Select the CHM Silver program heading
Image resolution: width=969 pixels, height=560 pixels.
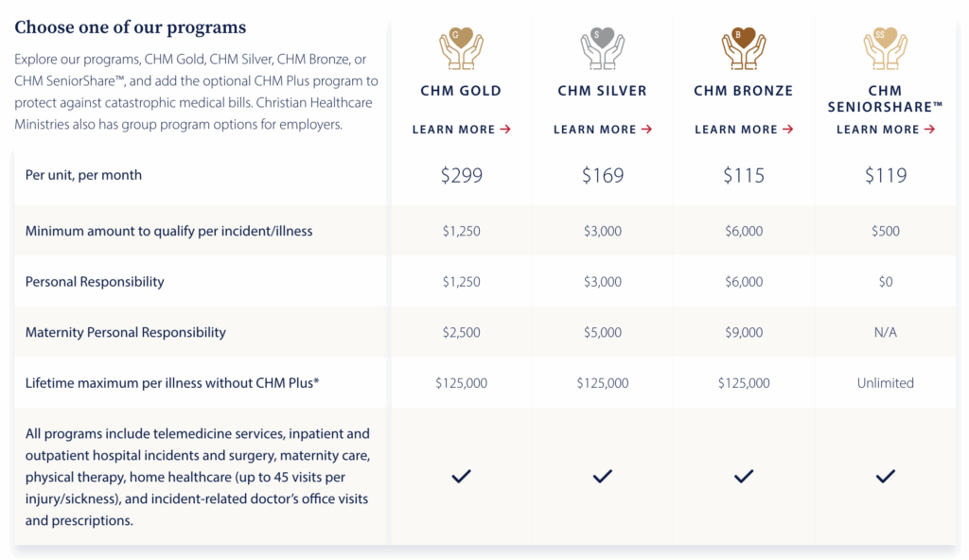(602, 91)
